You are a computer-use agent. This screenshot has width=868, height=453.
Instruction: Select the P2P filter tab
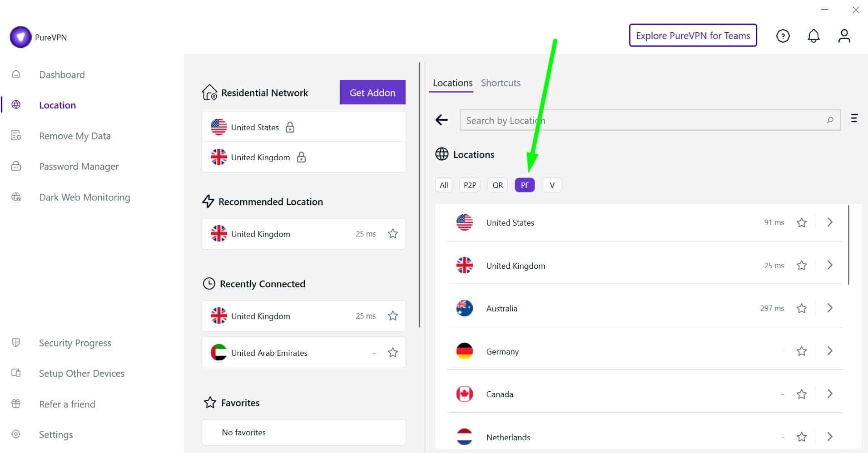470,185
